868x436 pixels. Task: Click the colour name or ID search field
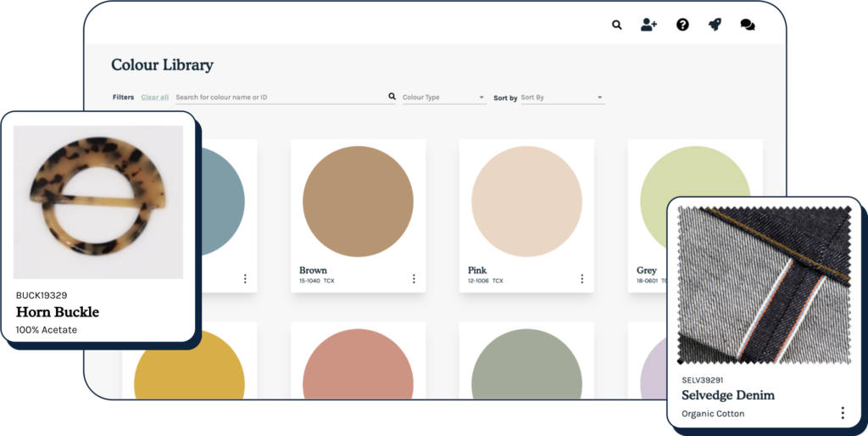pyautogui.click(x=286, y=98)
